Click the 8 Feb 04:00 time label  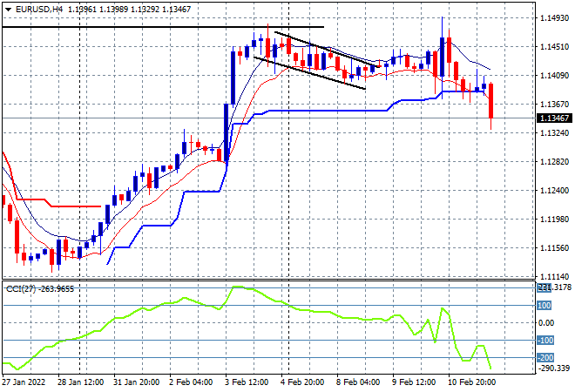[358, 382]
